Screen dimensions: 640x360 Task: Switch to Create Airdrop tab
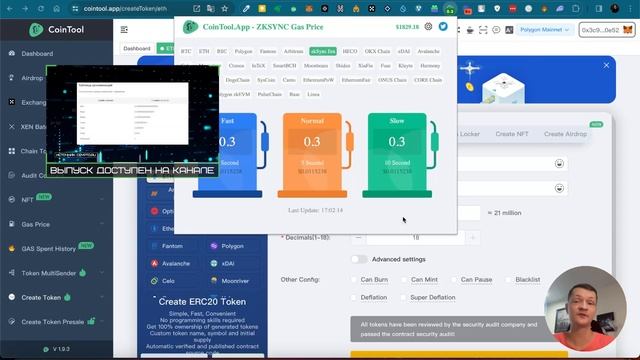[565, 134]
